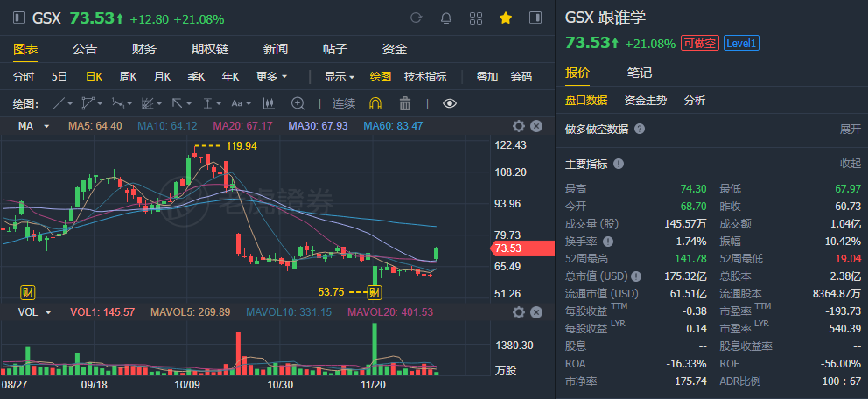The width and height of the screenshot is (868, 399).
Task: Open the 笔记 notes tab
Action: coord(640,73)
